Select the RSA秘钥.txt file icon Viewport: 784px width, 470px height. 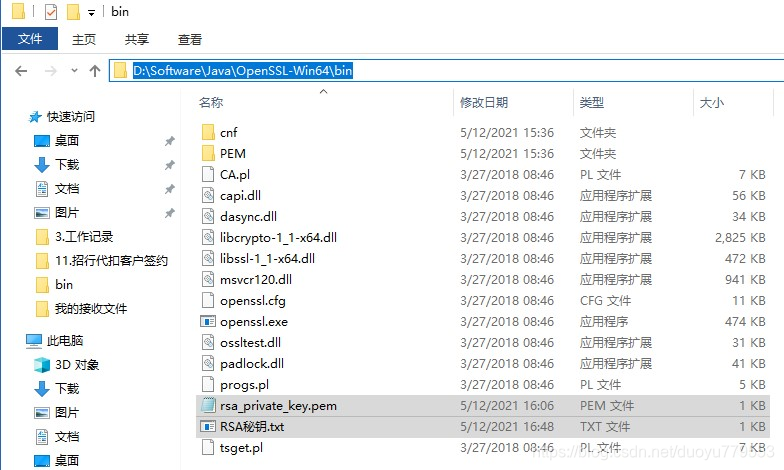pyautogui.click(x=208, y=426)
